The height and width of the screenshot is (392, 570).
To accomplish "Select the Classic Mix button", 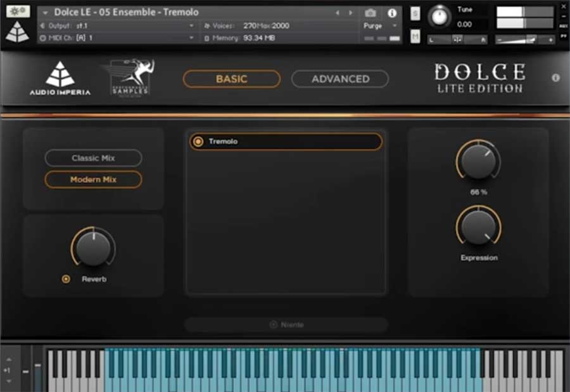I will click(x=94, y=158).
